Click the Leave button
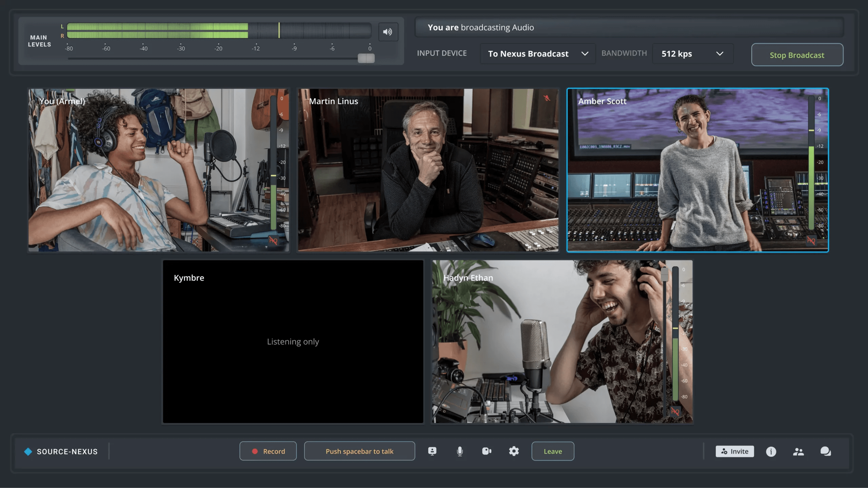 coord(553,451)
